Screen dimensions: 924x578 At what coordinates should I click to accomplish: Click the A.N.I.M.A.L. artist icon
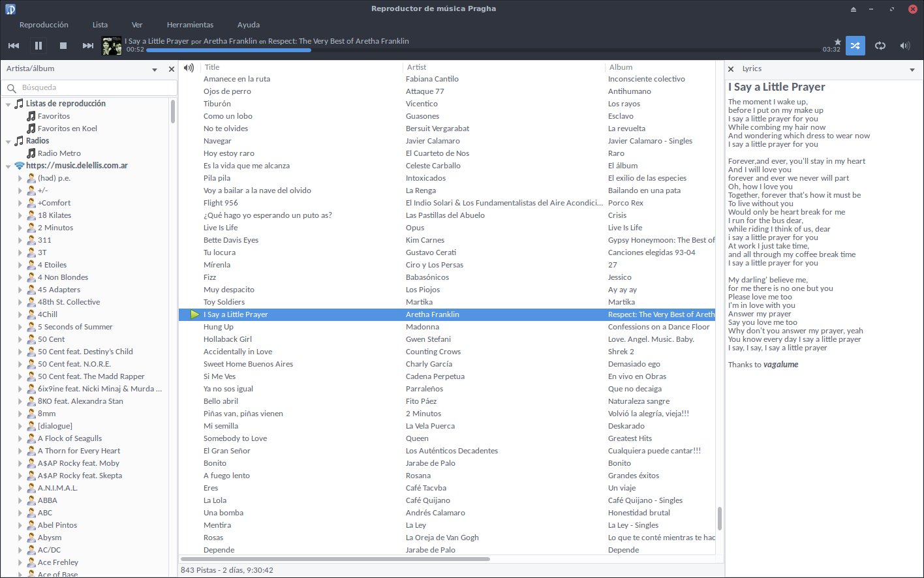[x=31, y=488]
